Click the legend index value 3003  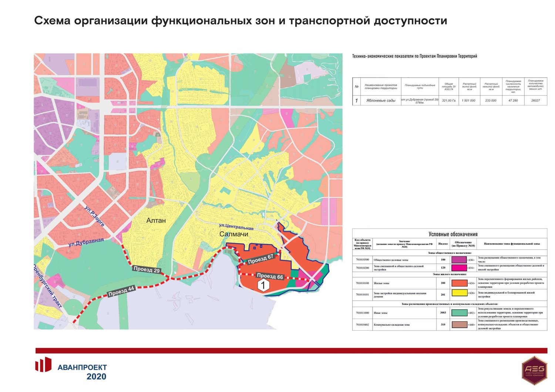tap(443, 313)
